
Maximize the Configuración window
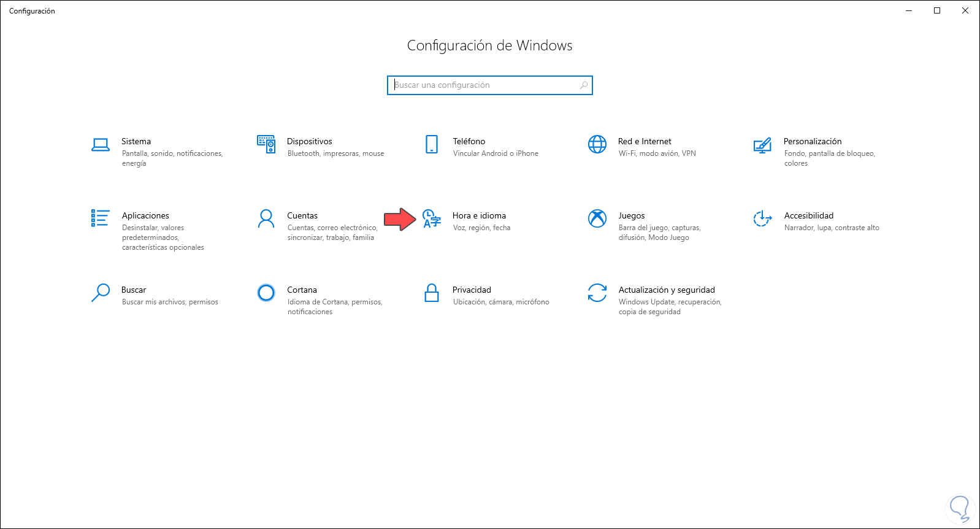click(937, 10)
